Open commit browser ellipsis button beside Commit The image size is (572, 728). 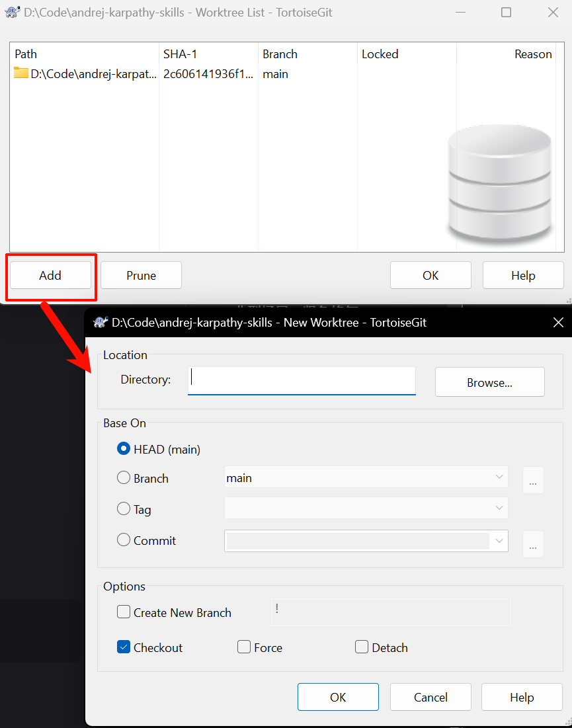click(x=533, y=544)
